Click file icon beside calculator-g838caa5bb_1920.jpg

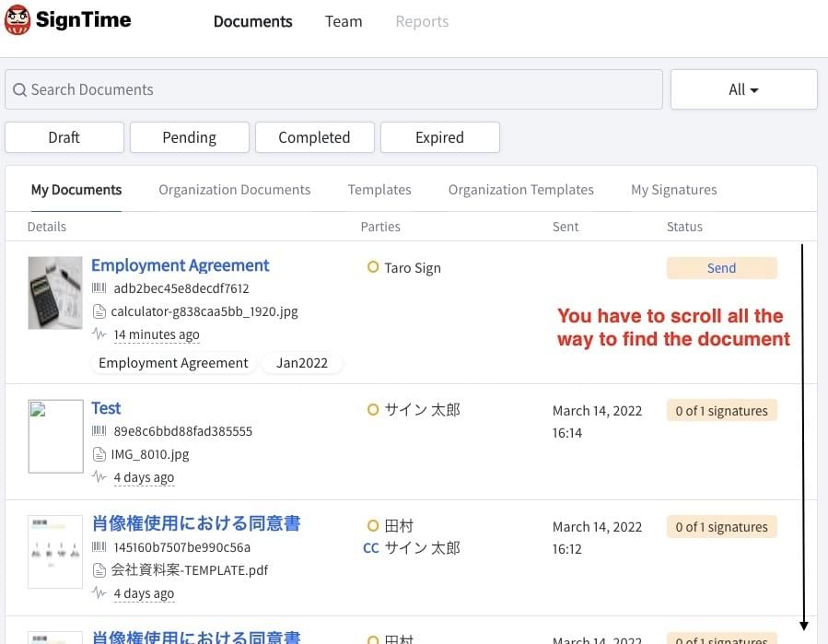99,311
